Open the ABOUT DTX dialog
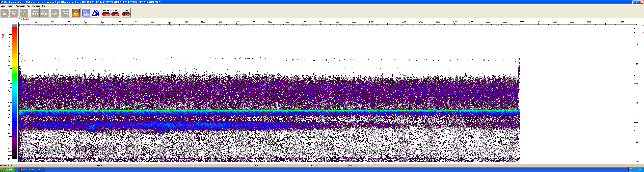Screen dimensions: 644x172 (86, 13)
